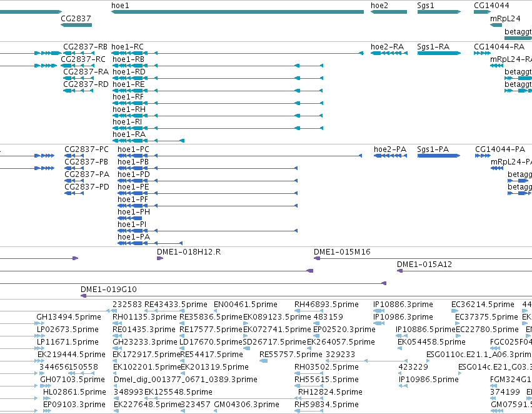Select EST EN00461.5prime
This screenshot has height=414, width=532.
[x=246, y=305]
